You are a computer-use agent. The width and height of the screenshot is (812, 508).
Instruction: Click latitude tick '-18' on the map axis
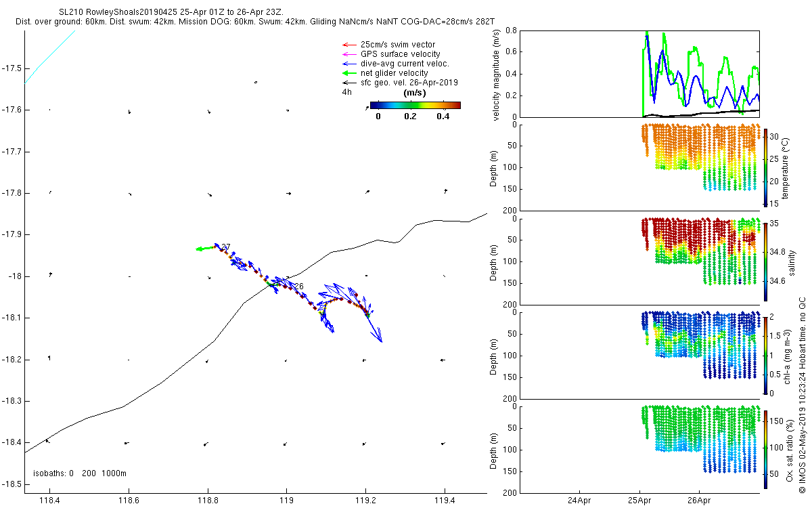(x=16, y=276)
